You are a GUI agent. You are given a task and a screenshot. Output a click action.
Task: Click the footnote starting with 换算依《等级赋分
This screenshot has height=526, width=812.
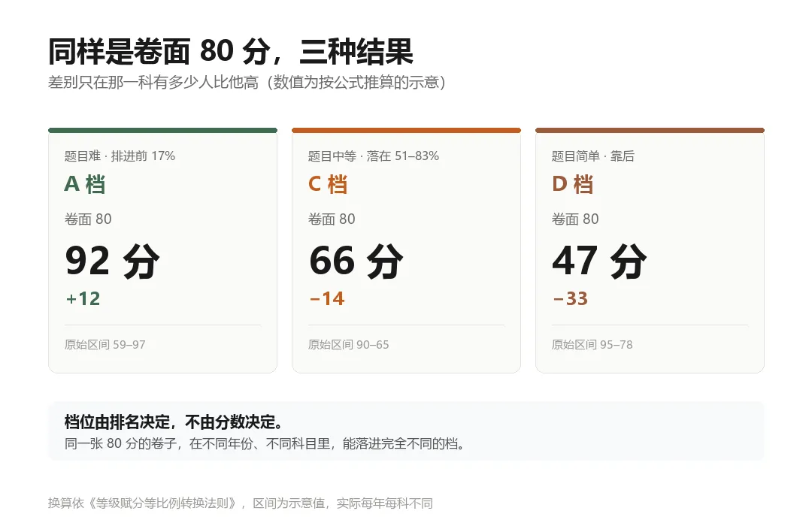[241, 503]
